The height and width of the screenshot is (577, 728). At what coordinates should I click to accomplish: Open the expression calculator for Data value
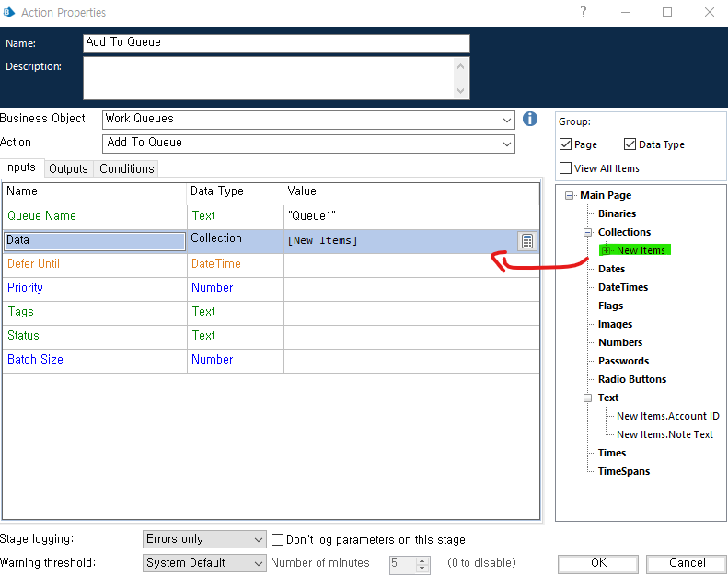(527, 241)
